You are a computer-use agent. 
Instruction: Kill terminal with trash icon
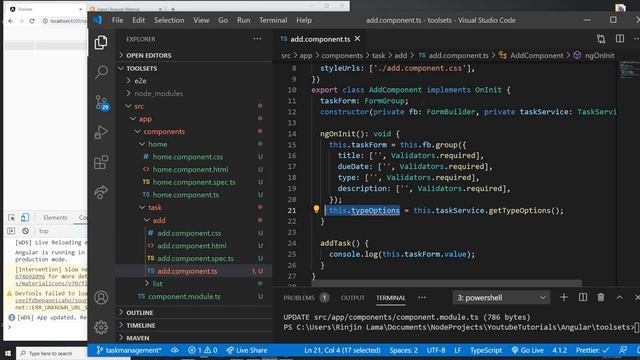tap(601, 298)
